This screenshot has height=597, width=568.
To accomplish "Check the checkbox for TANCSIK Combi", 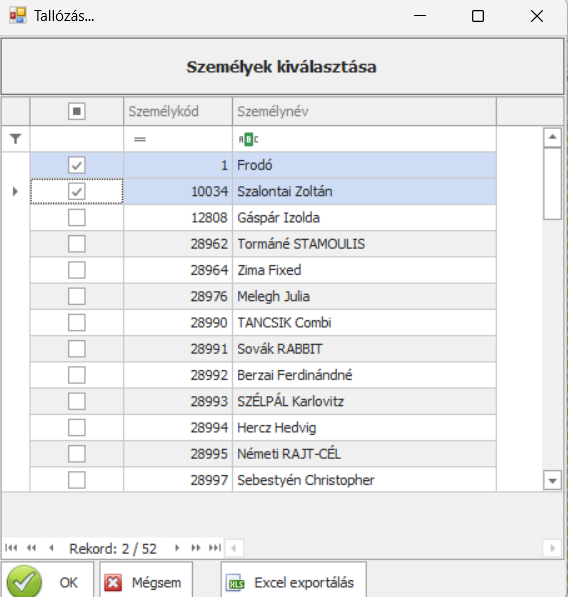I will pyautogui.click(x=77, y=323).
